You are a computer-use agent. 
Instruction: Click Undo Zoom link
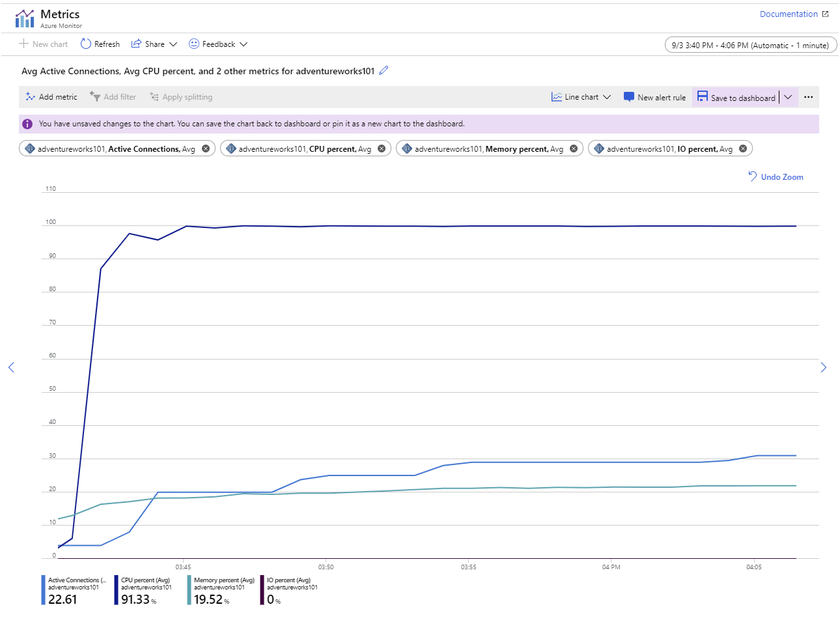coord(782,177)
